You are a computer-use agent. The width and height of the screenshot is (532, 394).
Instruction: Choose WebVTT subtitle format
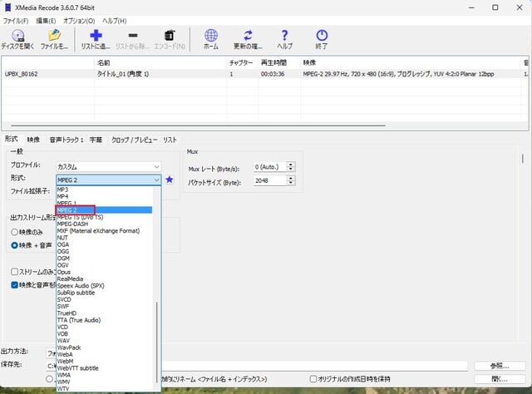click(x=104, y=368)
